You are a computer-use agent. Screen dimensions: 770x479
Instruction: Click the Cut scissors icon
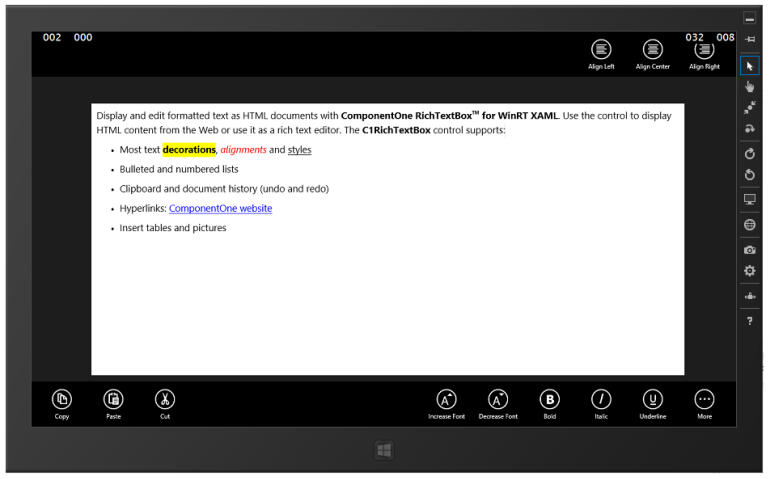(x=165, y=399)
